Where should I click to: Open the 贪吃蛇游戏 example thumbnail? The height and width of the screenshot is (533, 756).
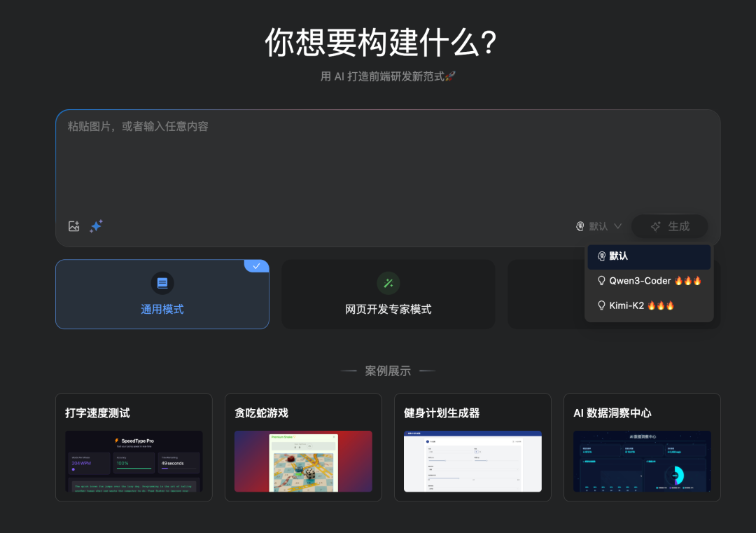point(303,461)
